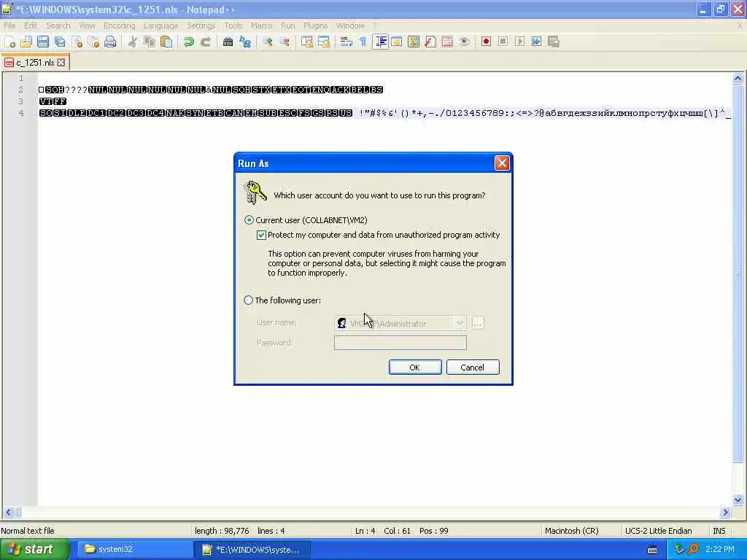Expand the User name dropdown arrow
The width and height of the screenshot is (747, 560).
coord(459,323)
